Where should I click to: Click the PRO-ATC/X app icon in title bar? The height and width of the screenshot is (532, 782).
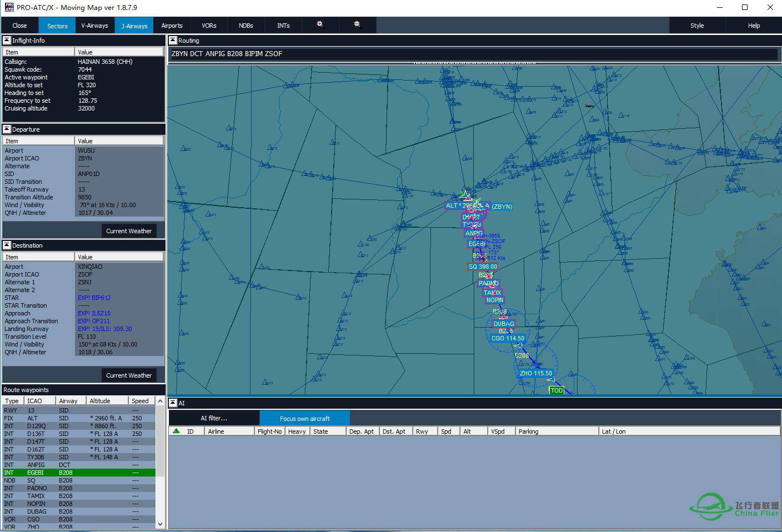click(x=9, y=7)
